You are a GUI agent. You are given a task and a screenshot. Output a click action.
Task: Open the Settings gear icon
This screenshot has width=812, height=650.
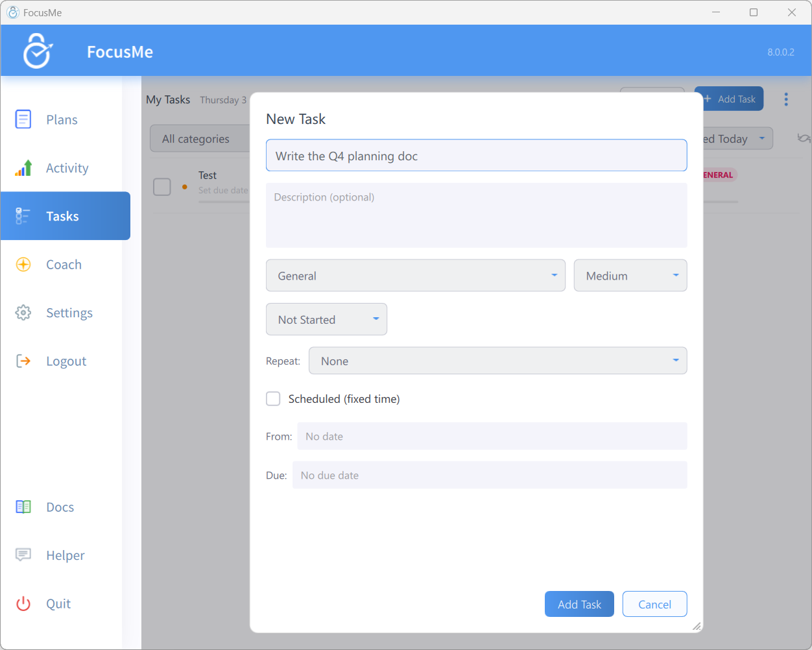tap(23, 313)
